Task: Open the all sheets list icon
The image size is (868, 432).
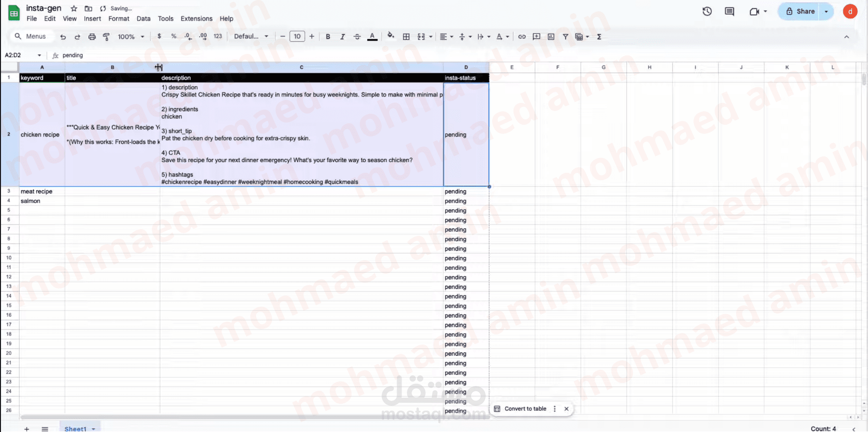Action: click(x=45, y=429)
